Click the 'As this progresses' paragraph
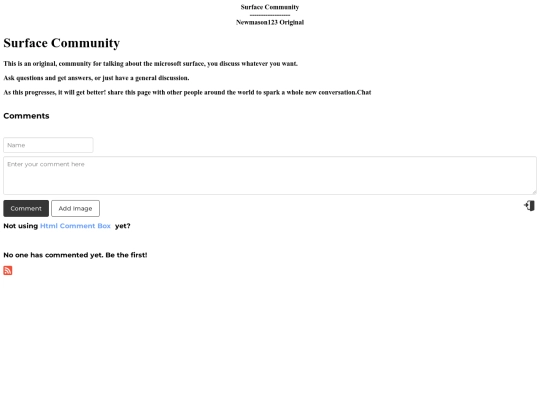540x405 pixels. [x=187, y=92]
